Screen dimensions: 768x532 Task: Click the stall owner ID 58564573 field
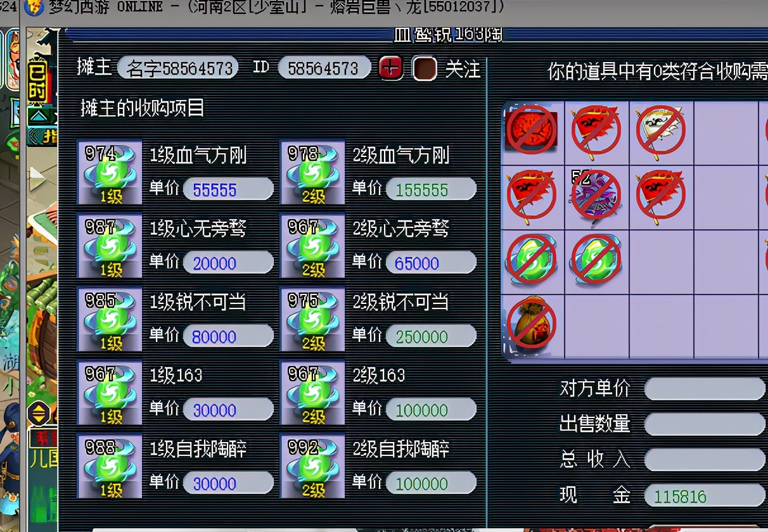tap(324, 68)
